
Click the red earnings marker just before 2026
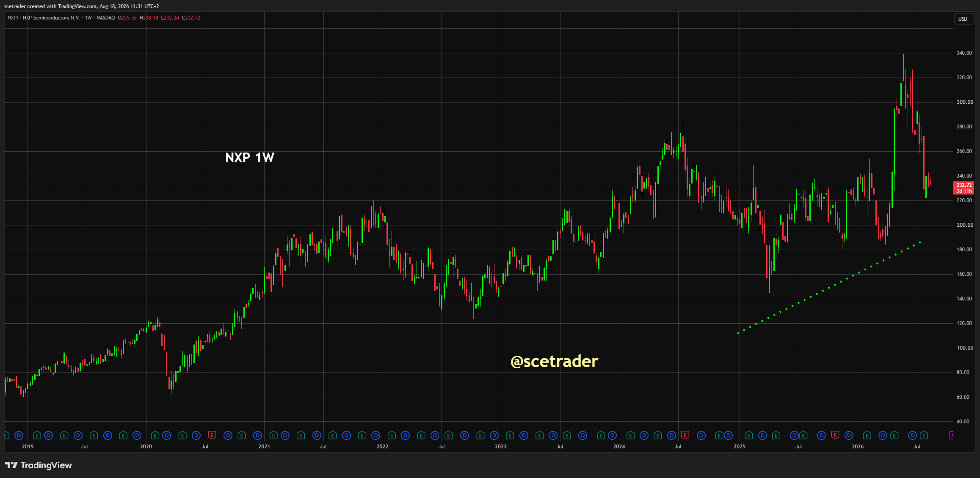point(835,435)
